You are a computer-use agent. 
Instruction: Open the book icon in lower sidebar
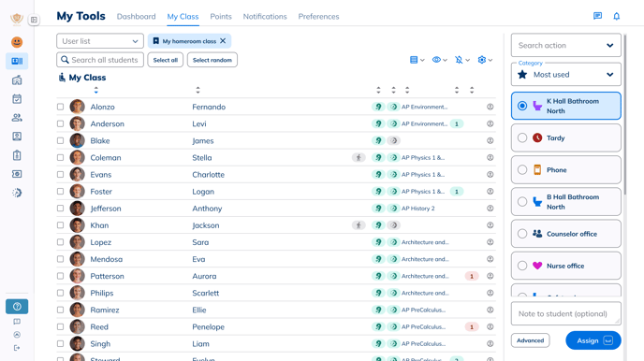click(17, 322)
